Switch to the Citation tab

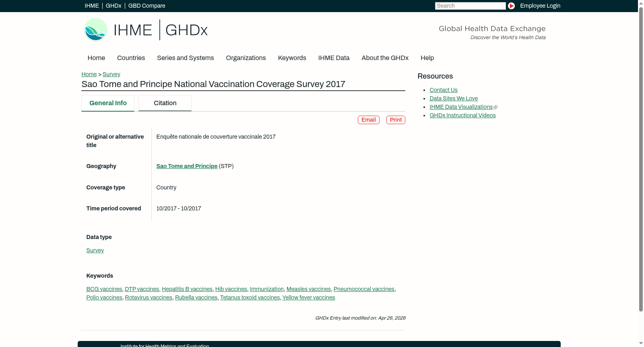pyautogui.click(x=165, y=103)
